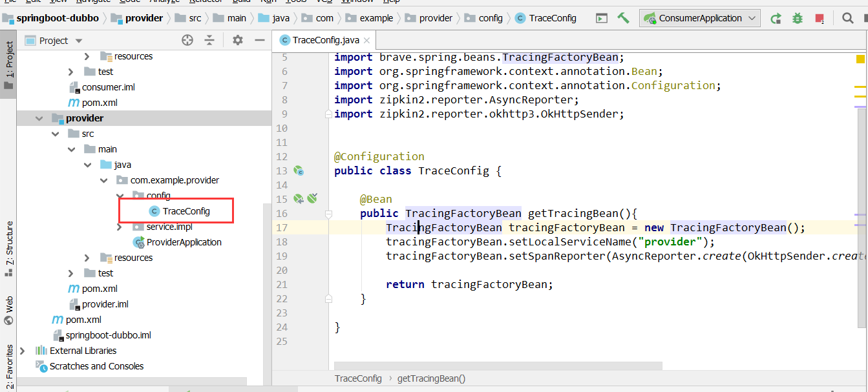Click the OkHttpSender import on line 9

tap(480, 114)
